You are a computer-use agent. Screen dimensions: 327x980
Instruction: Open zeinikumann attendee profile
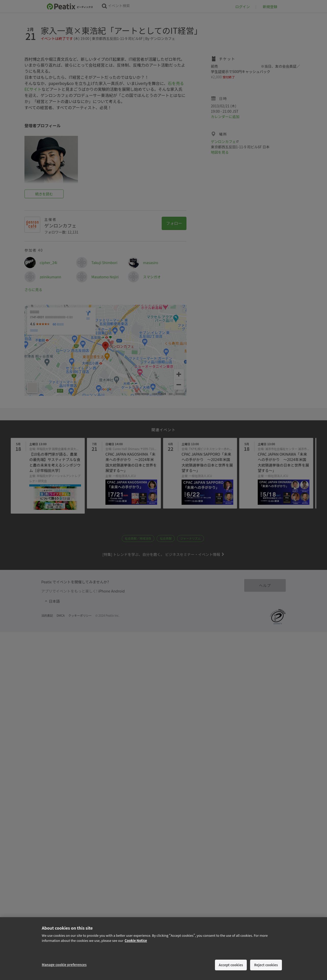[50, 277]
